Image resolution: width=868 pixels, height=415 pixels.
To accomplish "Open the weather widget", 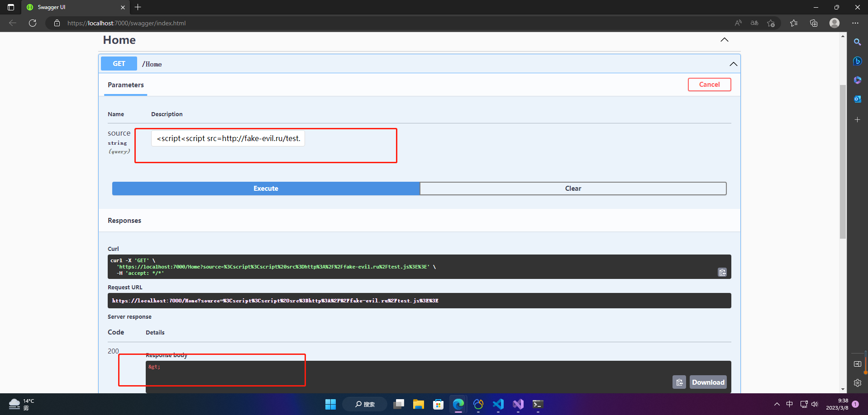I will (22, 404).
